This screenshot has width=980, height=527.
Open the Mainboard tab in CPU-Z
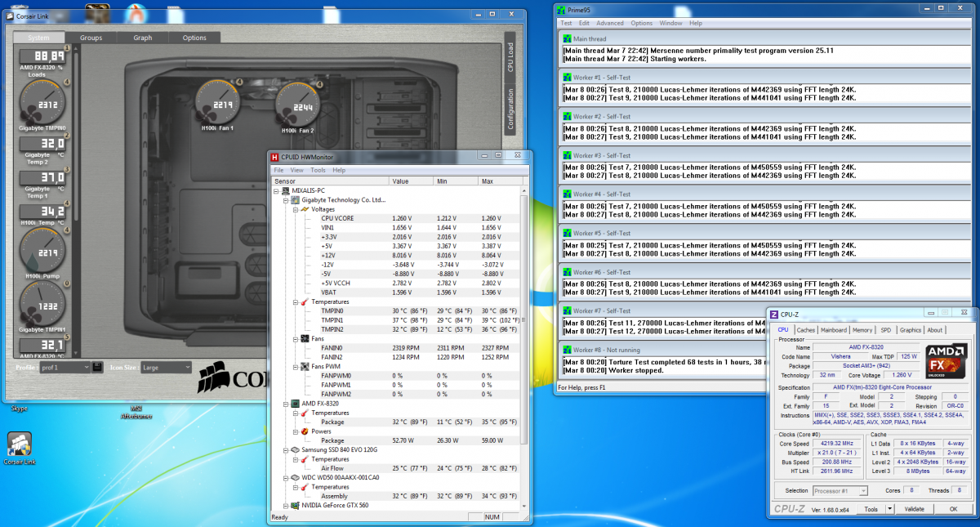(x=833, y=330)
